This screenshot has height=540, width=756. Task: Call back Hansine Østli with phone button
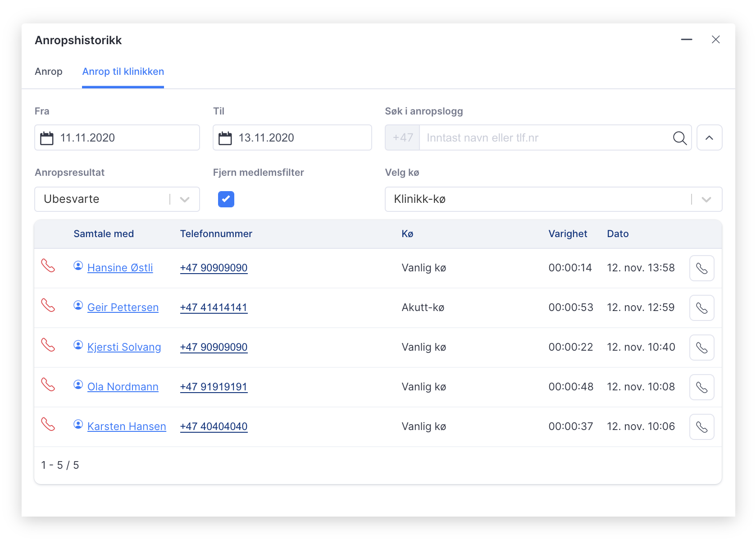[702, 268]
